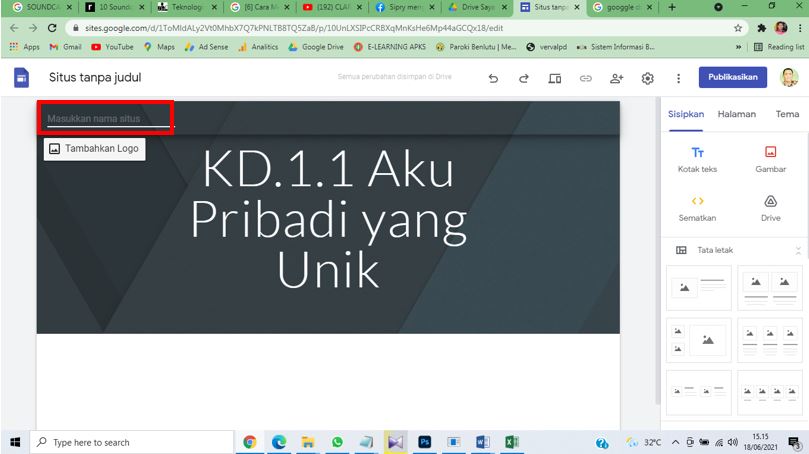
Task: Switch to the Halaman tab
Action: (x=736, y=114)
